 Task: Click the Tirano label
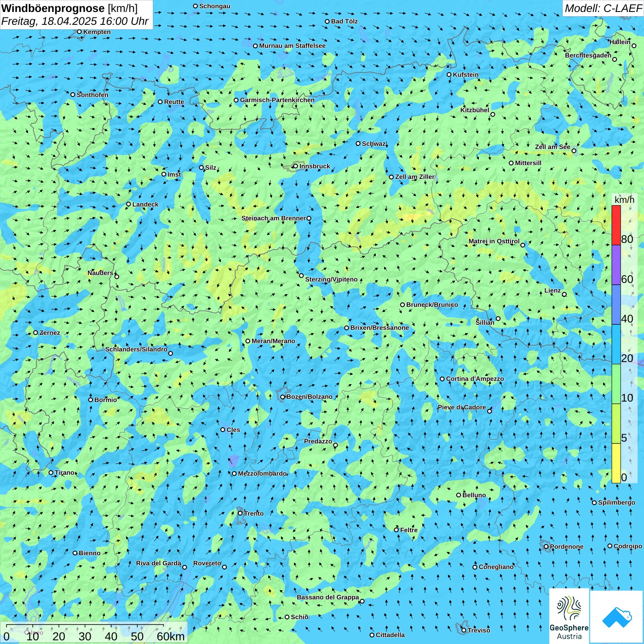tap(64, 472)
